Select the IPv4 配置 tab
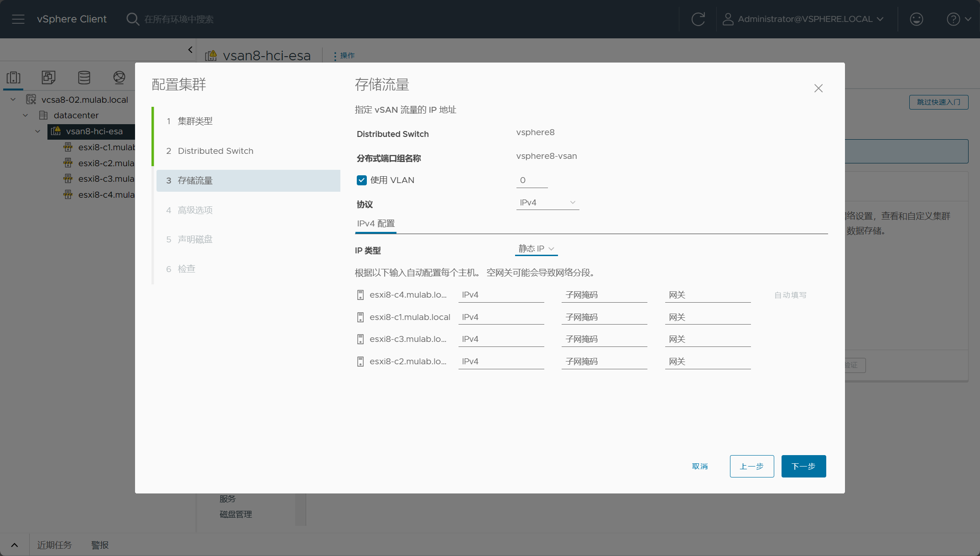Image resolution: width=980 pixels, height=556 pixels. click(x=376, y=224)
